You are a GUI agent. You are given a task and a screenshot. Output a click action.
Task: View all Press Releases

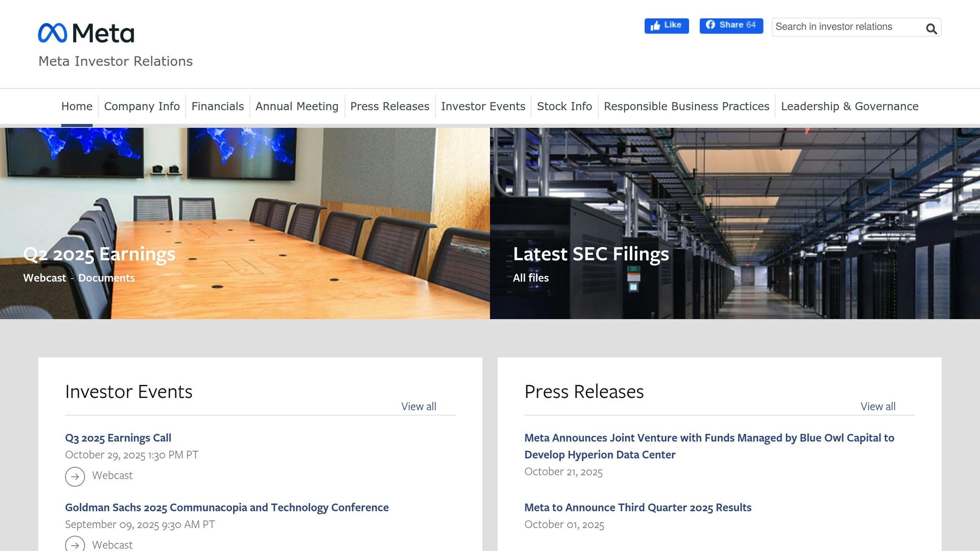click(x=878, y=406)
